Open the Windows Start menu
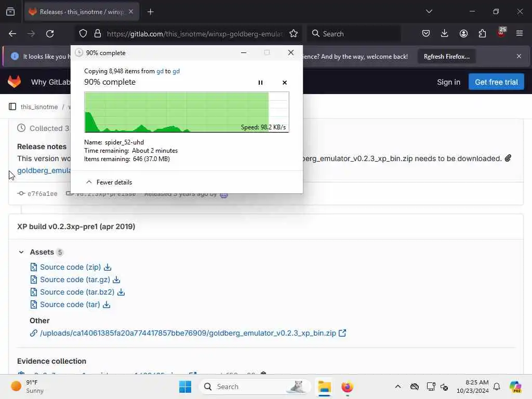Screen dimensions: 532x399 [x=185, y=387]
